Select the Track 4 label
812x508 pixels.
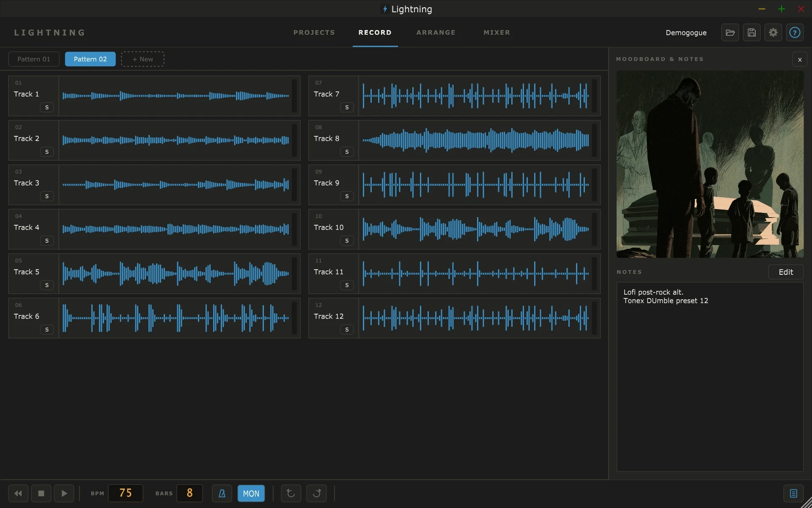coord(27,227)
